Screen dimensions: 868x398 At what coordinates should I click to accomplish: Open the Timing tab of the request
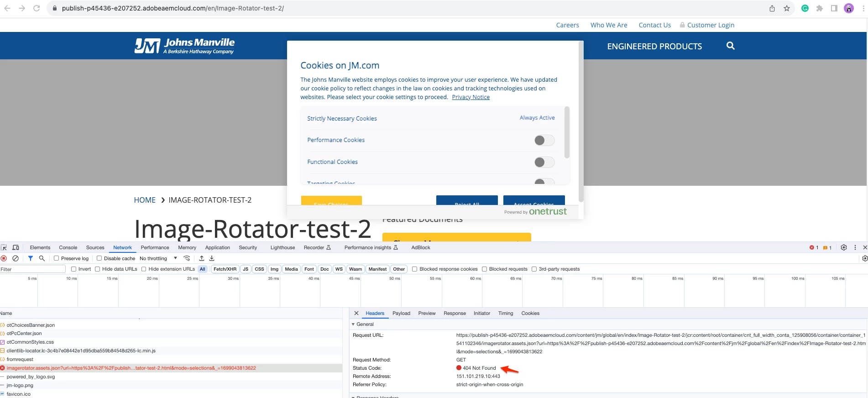[x=506, y=313]
